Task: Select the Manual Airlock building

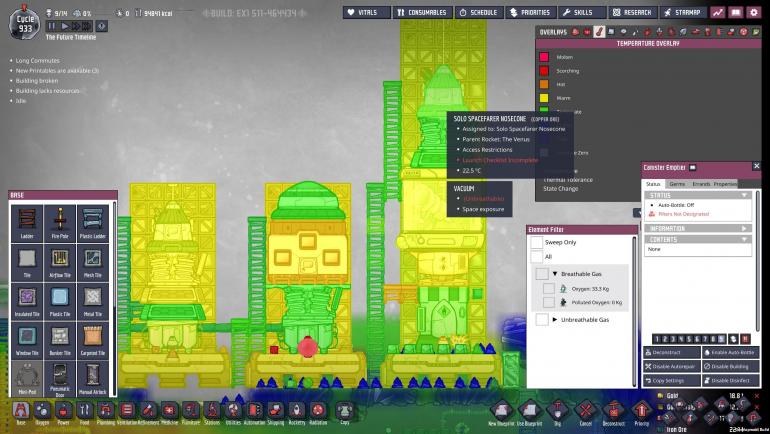Action: click(x=93, y=379)
